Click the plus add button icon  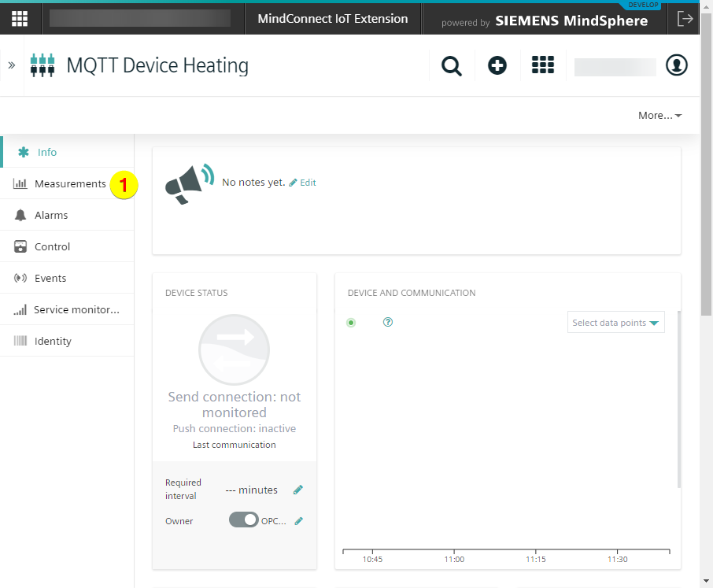tap(497, 66)
